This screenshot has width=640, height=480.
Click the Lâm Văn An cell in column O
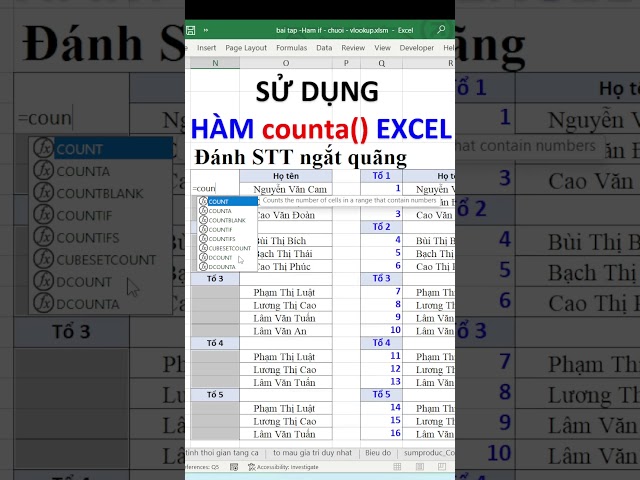pos(286,331)
